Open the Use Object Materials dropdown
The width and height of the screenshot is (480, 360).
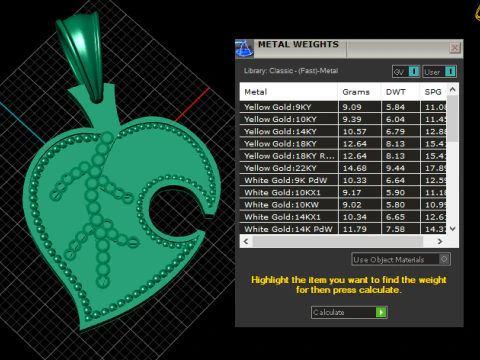coord(401,259)
